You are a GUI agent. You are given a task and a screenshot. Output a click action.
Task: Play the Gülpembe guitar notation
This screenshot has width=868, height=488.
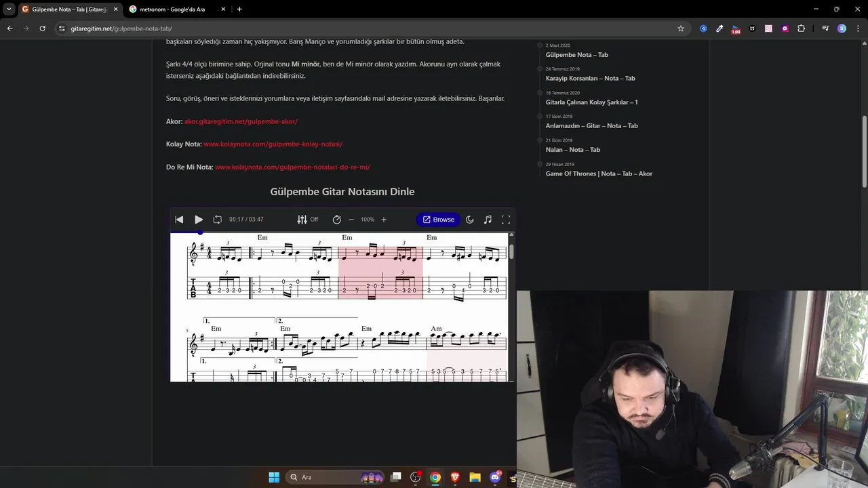point(199,220)
